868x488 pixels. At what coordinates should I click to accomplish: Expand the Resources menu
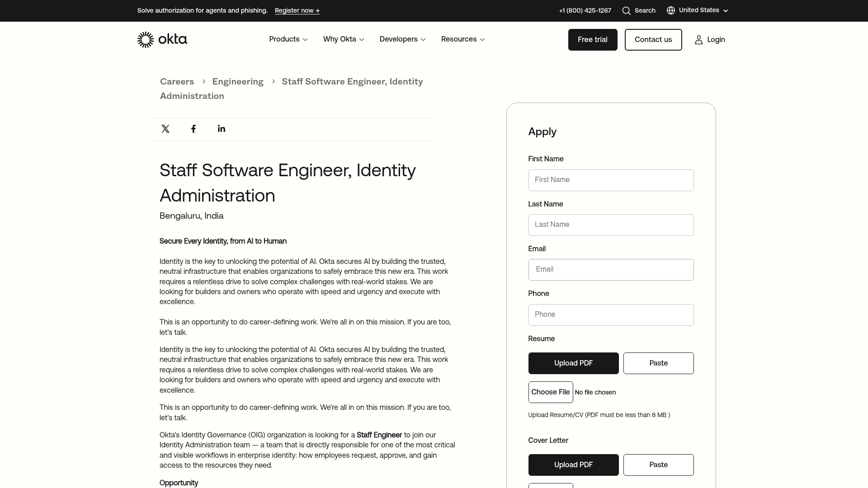point(463,39)
